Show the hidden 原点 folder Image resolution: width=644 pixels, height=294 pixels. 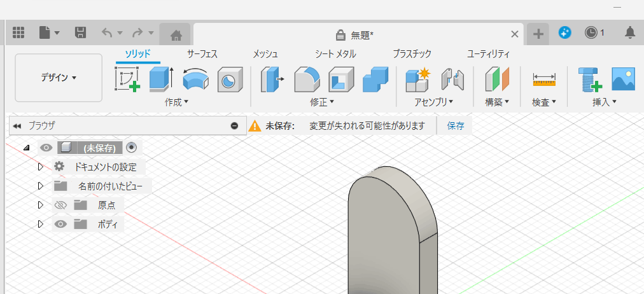click(x=60, y=205)
